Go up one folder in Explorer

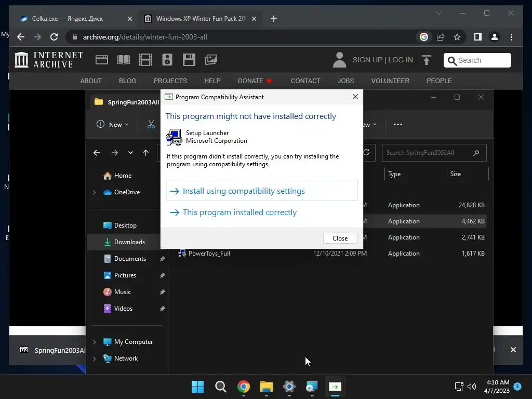145,153
